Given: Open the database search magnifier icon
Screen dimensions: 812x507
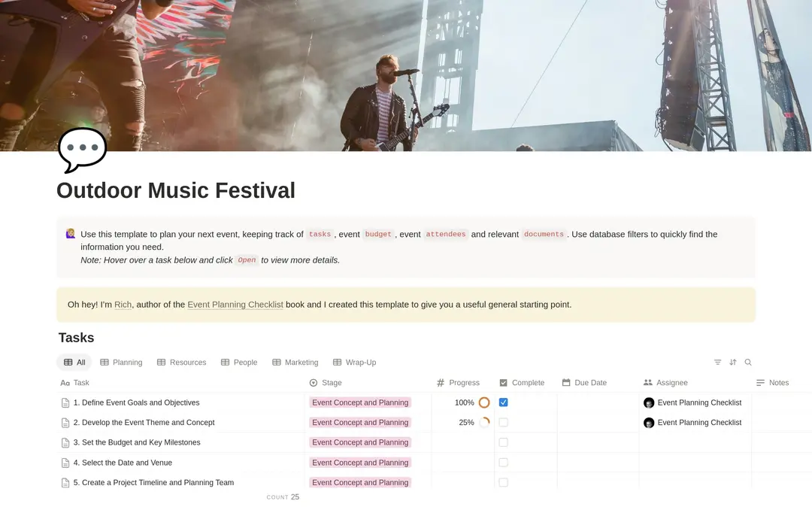Looking at the screenshot, I should pyautogui.click(x=748, y=363).
